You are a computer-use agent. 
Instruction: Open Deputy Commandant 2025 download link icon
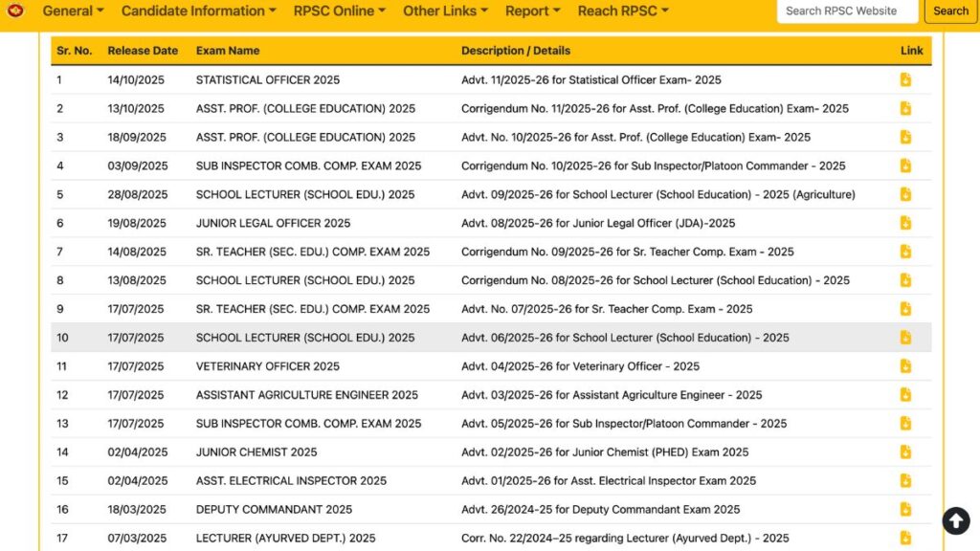tap(905, 509)
